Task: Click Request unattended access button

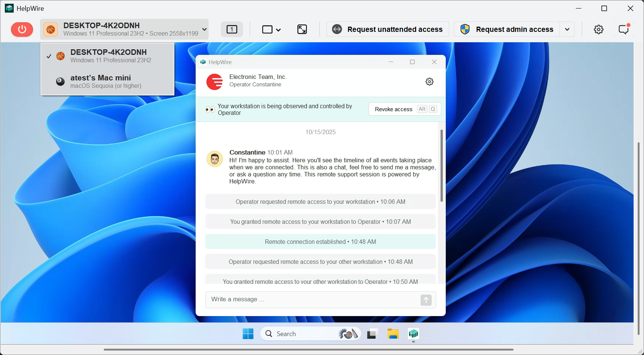Action: pyautogui.click(x=388, y=29)
